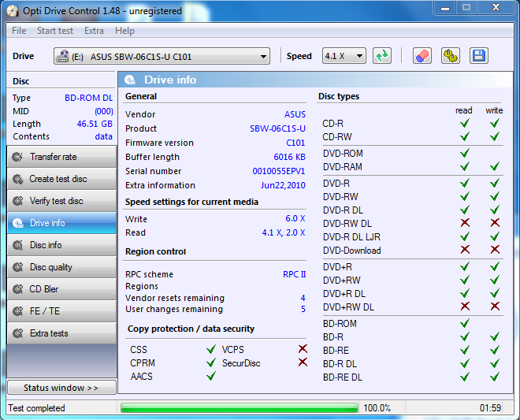Click the RPC II scheme value
520x420 pixels.
click(x=294, y=274)
